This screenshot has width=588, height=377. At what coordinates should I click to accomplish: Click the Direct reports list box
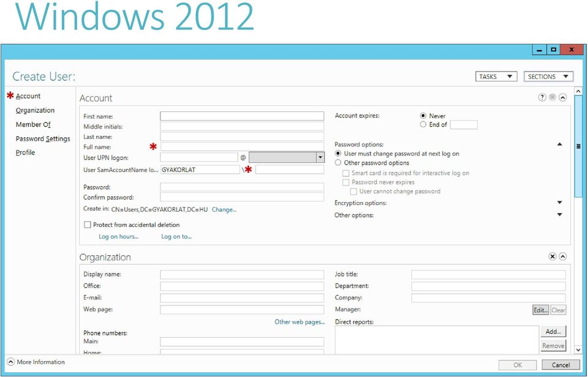tap(437, 340)
